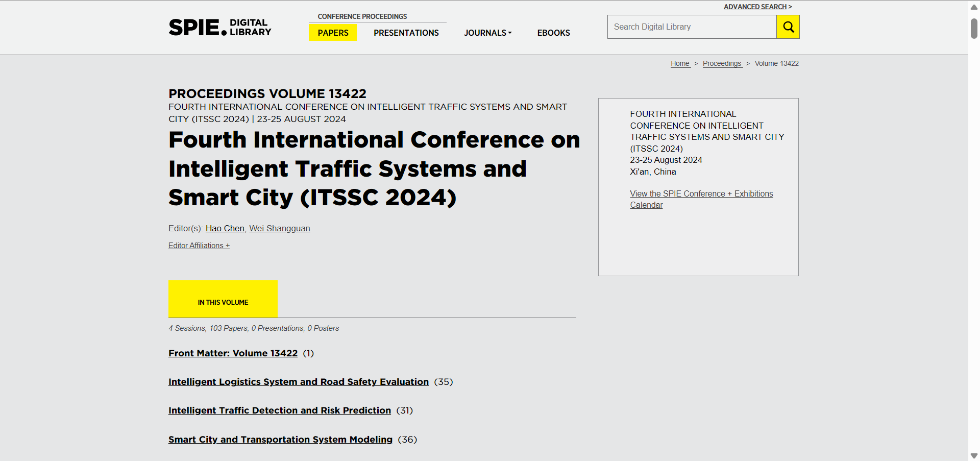Open Front Matter: Volume 13422 session

coord(233,353)
